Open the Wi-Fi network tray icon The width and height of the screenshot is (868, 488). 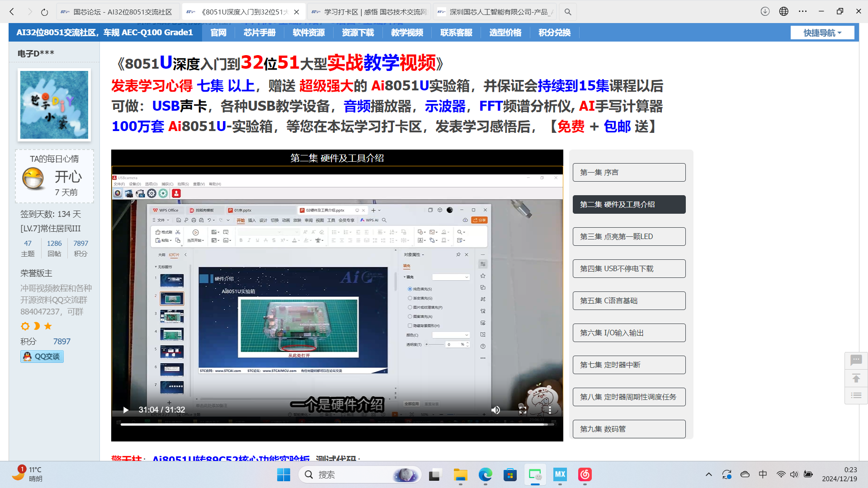click(x=781, y=474)
